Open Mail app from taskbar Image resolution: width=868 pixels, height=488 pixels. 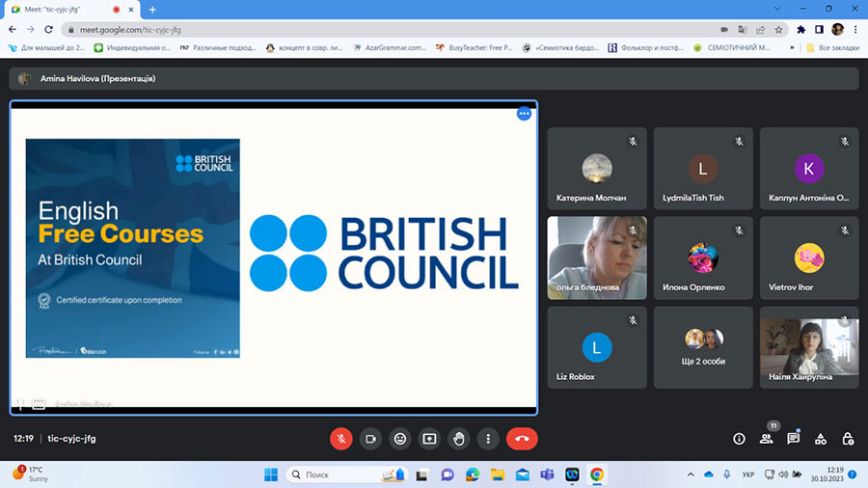click(x=522, y=474)
